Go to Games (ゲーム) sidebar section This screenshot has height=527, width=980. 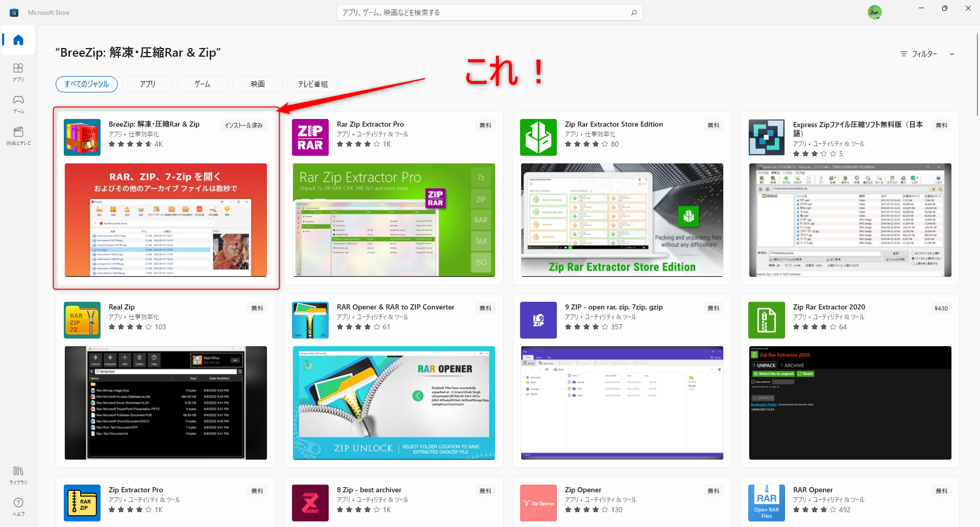click(18, 104)
